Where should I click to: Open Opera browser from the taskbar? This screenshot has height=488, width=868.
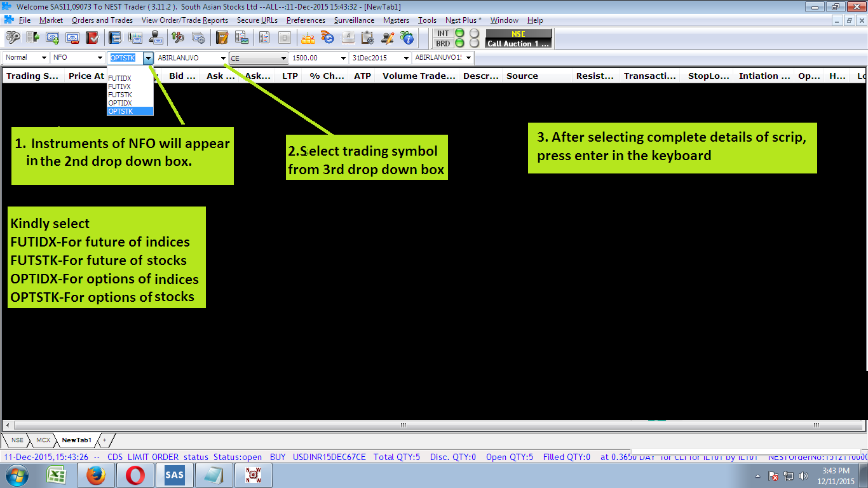(x=135, y=475)
